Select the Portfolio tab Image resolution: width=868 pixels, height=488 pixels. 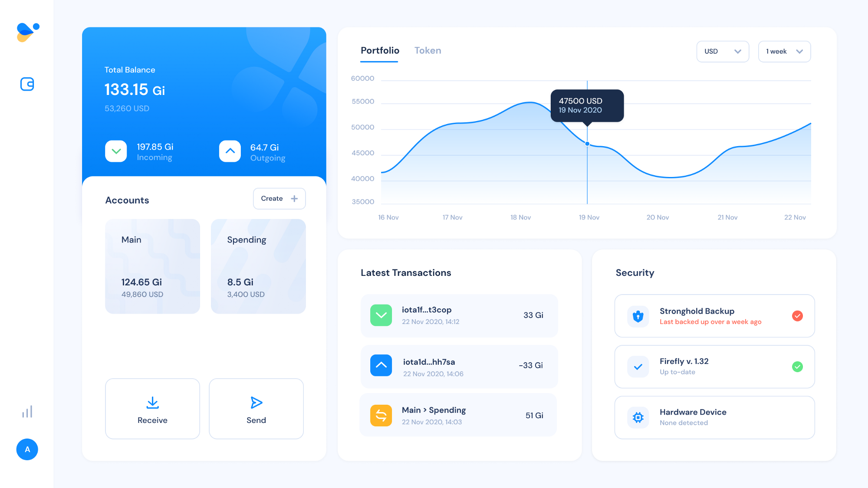point(380,51)
